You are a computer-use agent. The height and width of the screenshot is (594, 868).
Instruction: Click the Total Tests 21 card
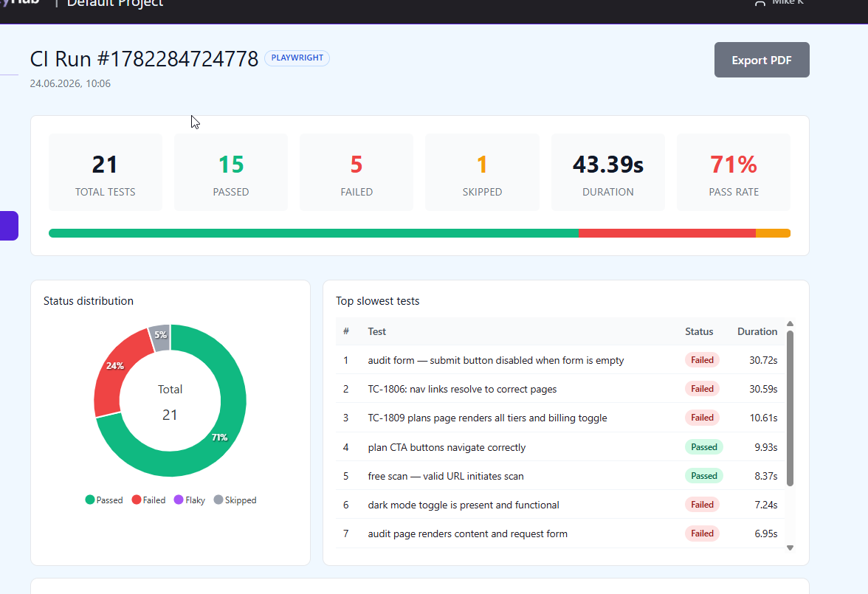pos(105,172)
